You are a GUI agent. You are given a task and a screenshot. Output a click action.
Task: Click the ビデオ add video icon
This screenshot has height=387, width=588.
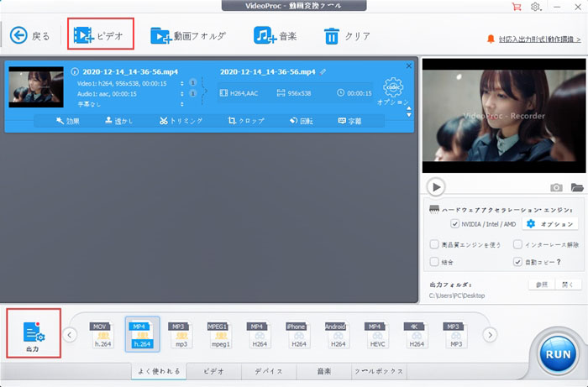pos(82,35)
